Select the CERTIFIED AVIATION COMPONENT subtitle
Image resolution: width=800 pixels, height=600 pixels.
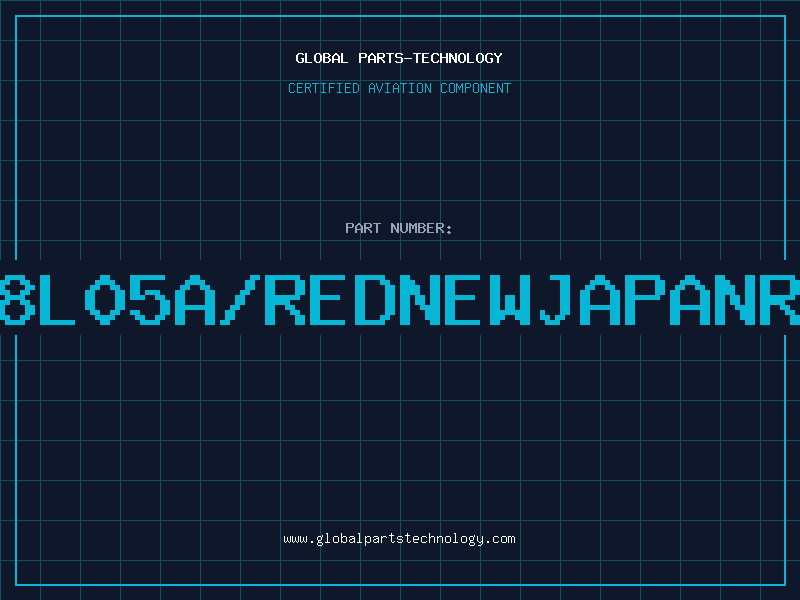399,88
